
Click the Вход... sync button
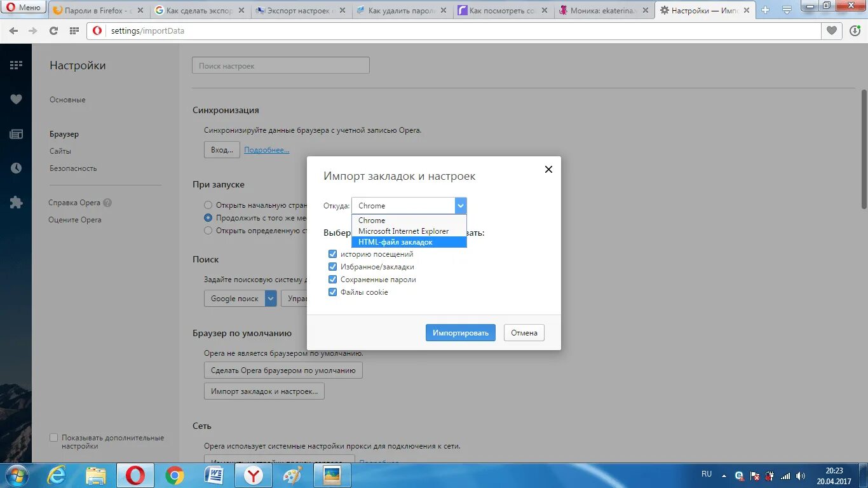click(222, 150)
